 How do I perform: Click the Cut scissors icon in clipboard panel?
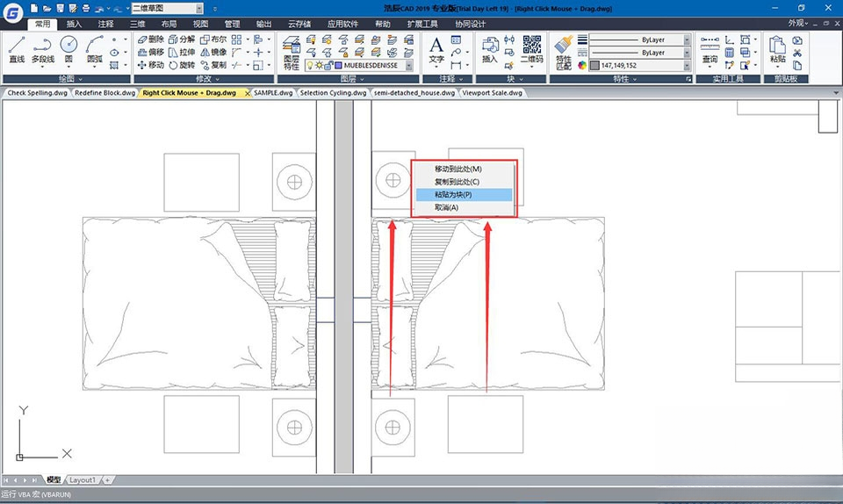pyautogui.click(x=797, y=53)
